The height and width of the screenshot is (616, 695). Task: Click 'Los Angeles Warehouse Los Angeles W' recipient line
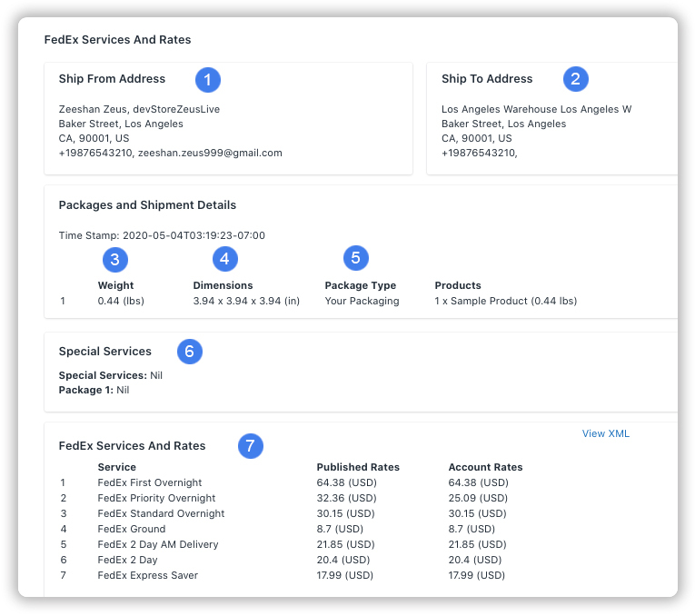[x=536, y=109]
